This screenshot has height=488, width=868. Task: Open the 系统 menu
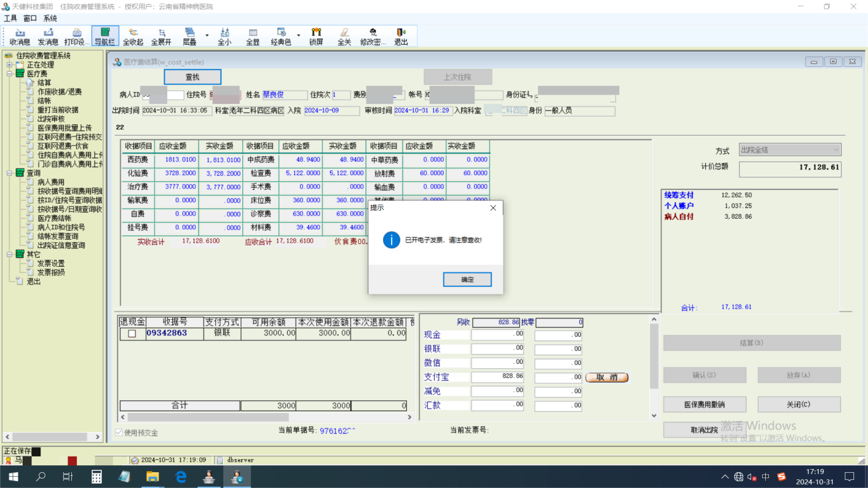50,18
